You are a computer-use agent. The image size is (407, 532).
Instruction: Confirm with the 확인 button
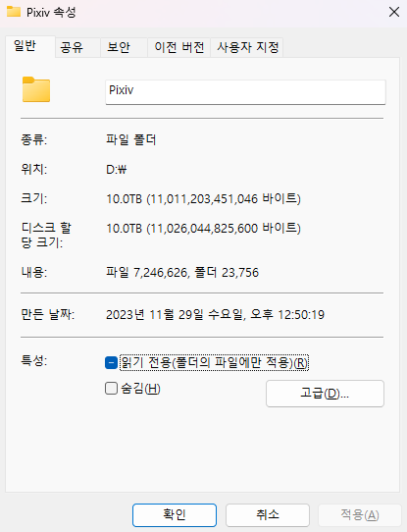tap(175, 515)
